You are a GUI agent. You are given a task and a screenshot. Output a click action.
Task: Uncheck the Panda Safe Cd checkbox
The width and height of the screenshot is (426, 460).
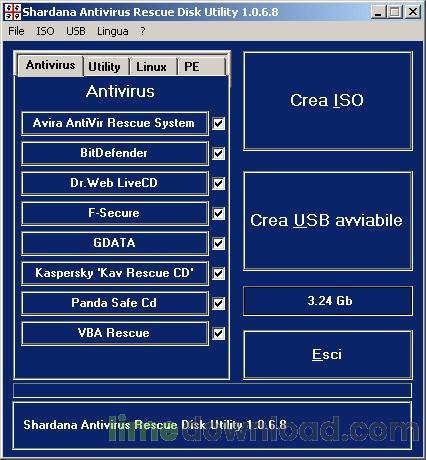pos(219,303)
